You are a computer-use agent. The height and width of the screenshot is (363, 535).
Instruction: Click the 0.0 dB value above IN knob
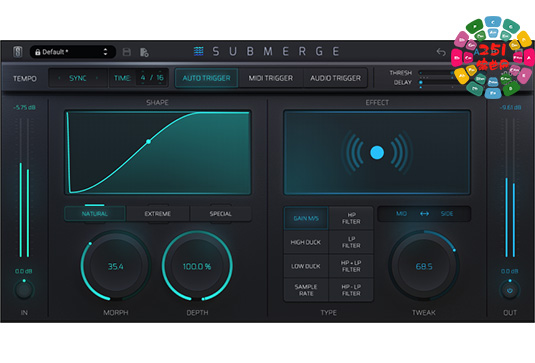tap(24, 271)
